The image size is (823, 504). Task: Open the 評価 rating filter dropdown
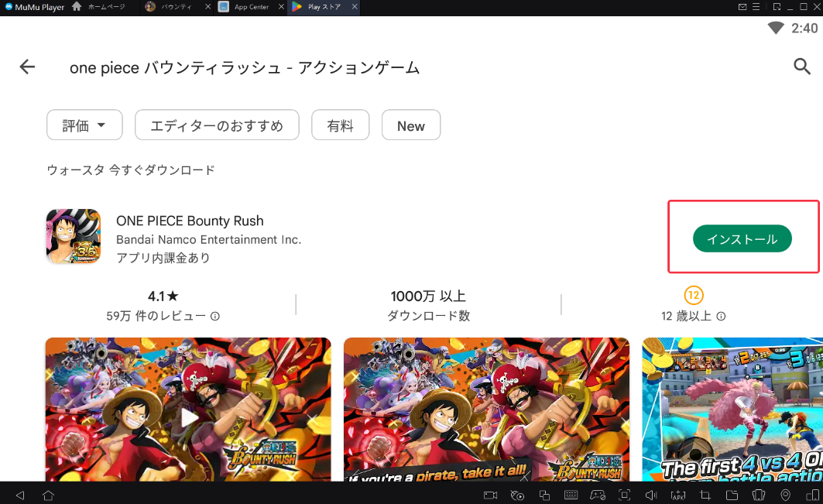pyautogui.click(x=84, y=125)
